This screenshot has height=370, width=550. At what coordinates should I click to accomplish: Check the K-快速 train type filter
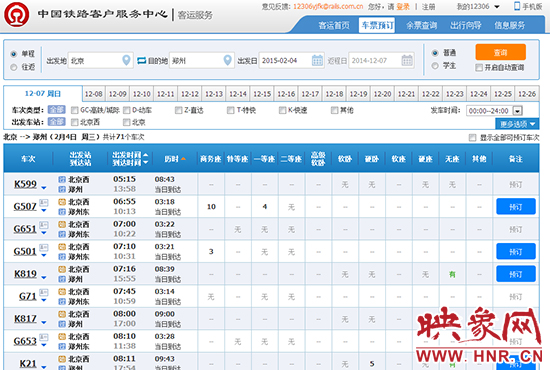[282, 110]
